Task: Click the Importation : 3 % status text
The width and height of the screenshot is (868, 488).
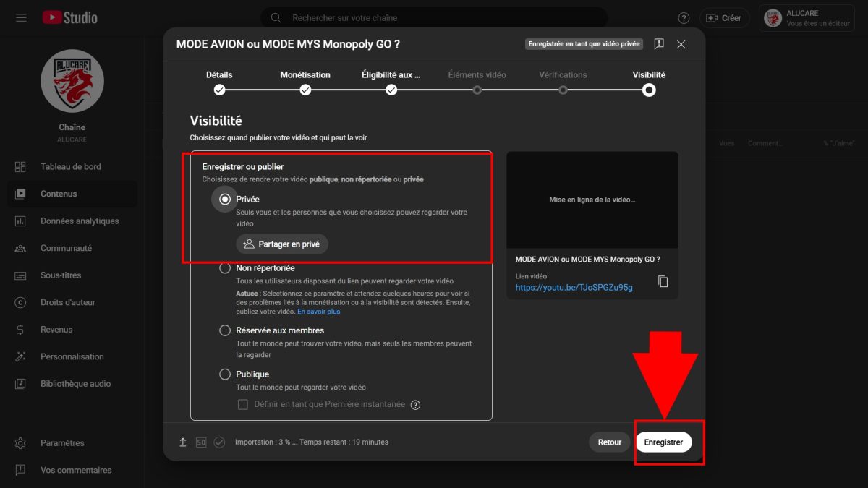Action: 312,442
